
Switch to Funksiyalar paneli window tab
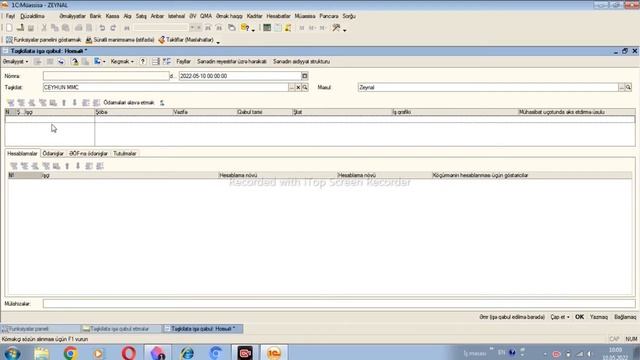[x=41, y=329]
